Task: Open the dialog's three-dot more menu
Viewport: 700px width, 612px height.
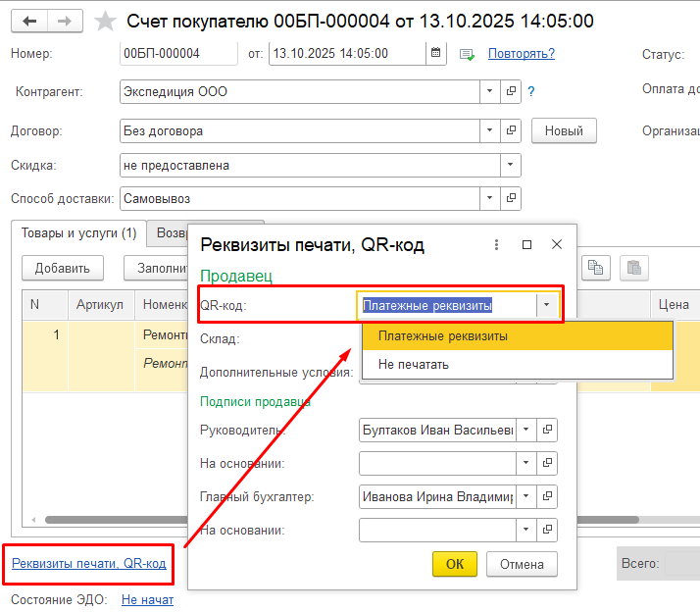Action: (x=496, y=244)
